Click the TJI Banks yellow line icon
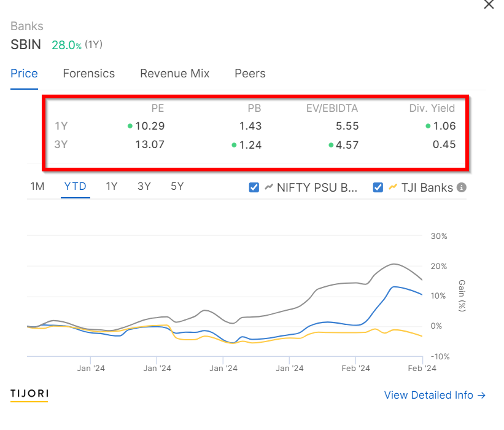 [x=393, y=187]
